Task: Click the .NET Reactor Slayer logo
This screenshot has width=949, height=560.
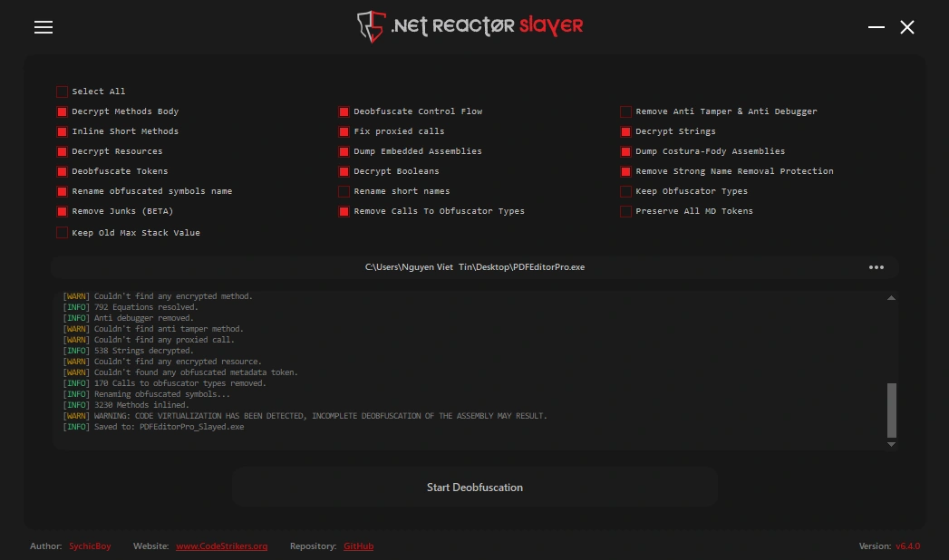Action: 470,26
